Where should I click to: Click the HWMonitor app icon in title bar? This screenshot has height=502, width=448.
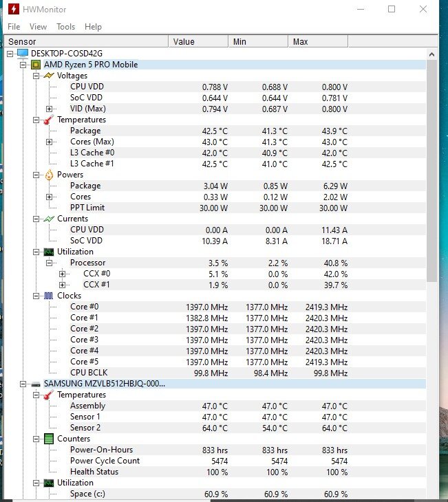14,9
